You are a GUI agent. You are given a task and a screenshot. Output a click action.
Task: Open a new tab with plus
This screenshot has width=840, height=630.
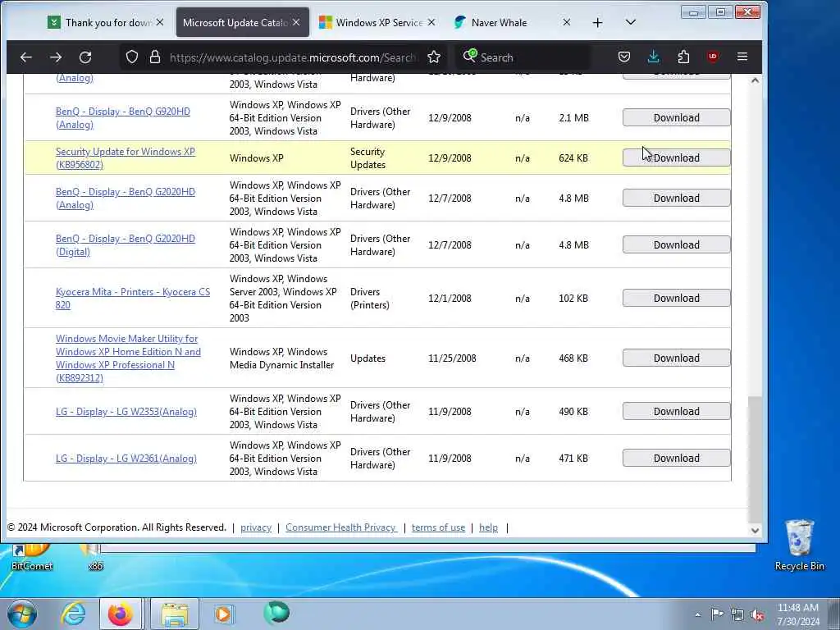pyautogui.click(x=597, y=22)
